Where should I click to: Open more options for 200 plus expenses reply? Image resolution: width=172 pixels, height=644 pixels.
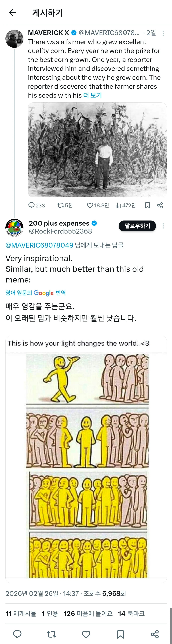pyautogui.click(x=163, y=226)
